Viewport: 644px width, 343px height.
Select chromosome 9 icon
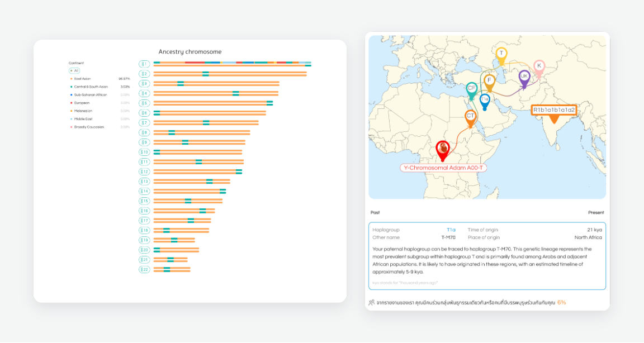click(144, 142)
